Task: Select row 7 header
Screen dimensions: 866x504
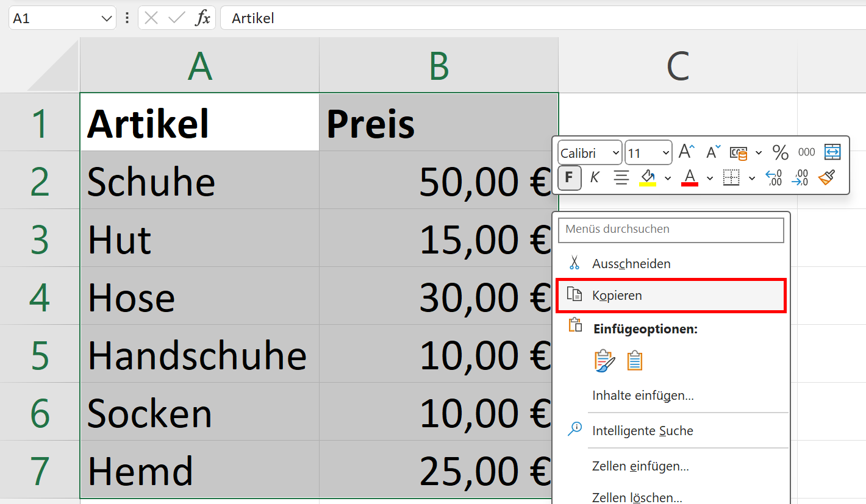Action: point(40,469)
